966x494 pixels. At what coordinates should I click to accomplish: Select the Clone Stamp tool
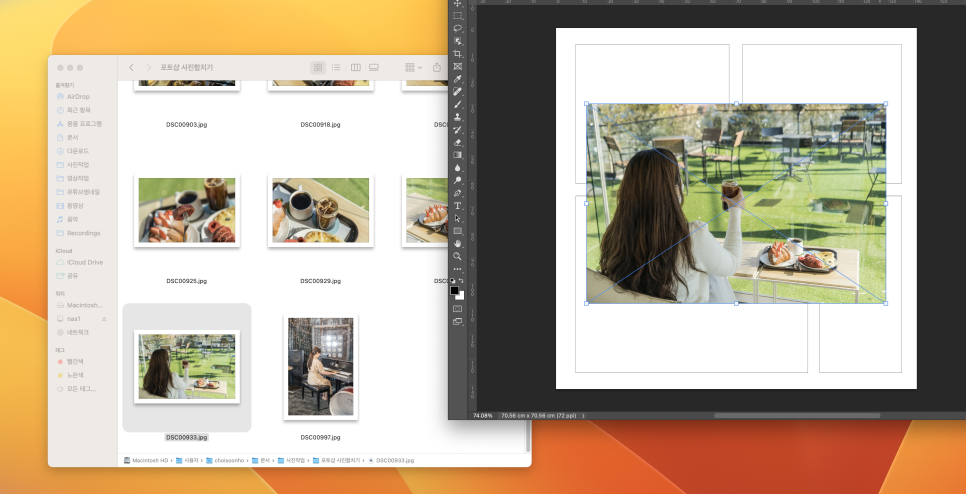[x=458, y=117]
